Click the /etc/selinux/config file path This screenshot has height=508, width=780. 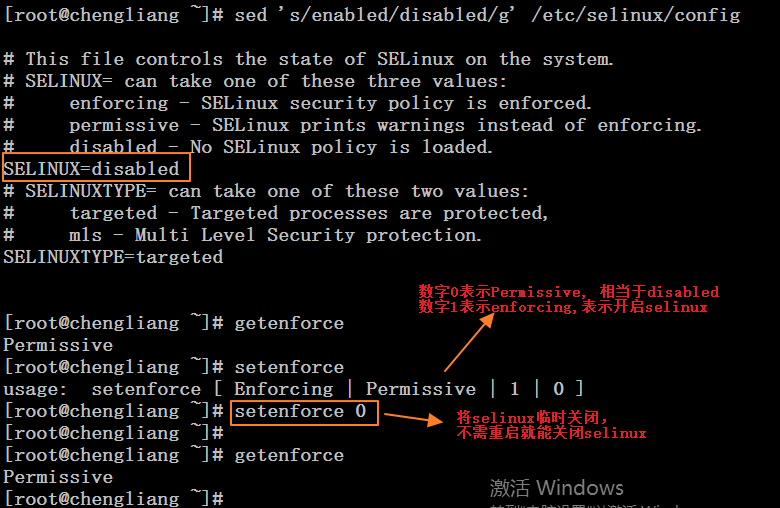pyautogui.click(x=636, y=15)
